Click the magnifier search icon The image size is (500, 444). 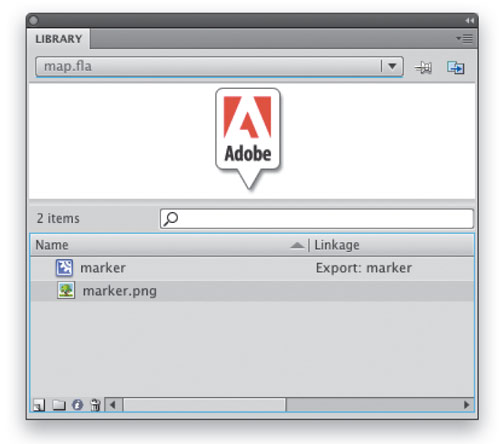pyautogui.click(x=171, y=219)
